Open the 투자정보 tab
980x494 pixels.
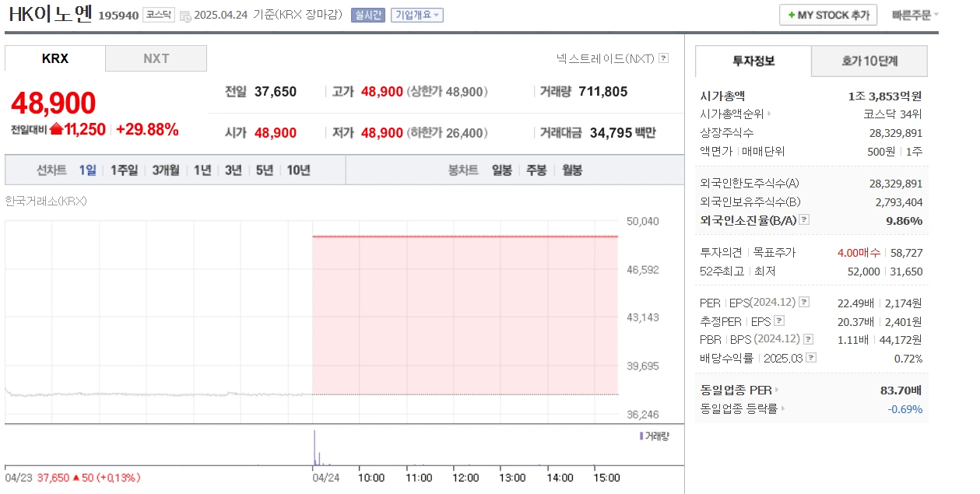(x=753, y=61)
